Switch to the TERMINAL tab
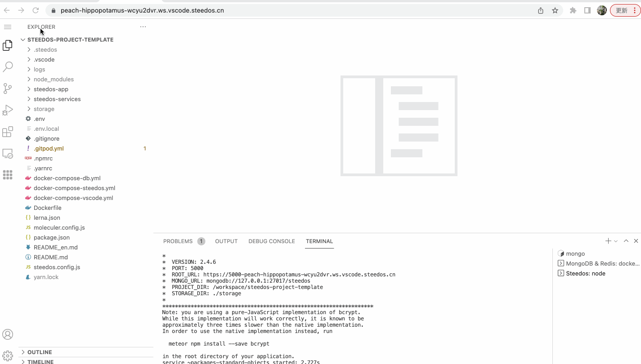 [319, 241]
